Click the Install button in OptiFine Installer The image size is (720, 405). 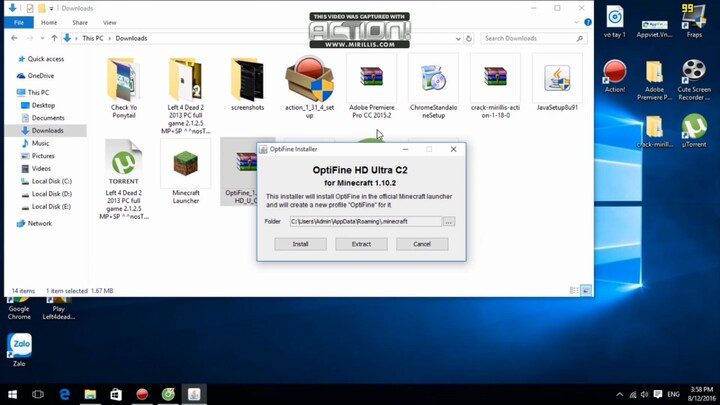(300, 244)
